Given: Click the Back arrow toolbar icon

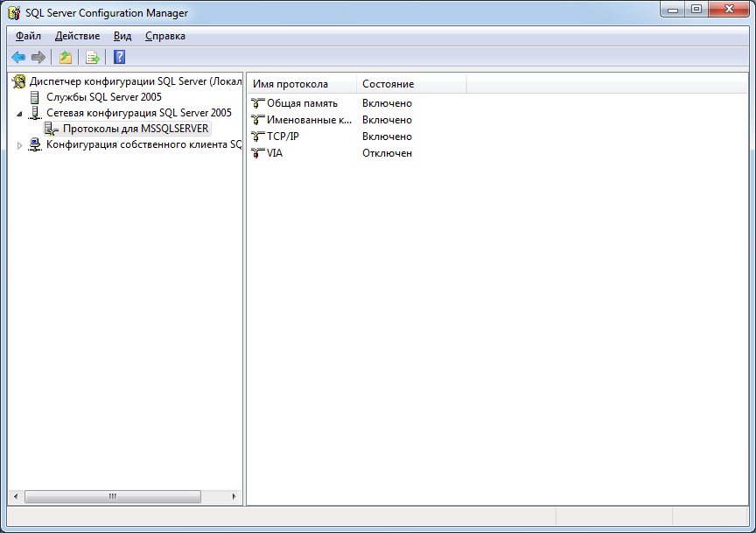Looking at the screenshot, I should tap(18, 58).
